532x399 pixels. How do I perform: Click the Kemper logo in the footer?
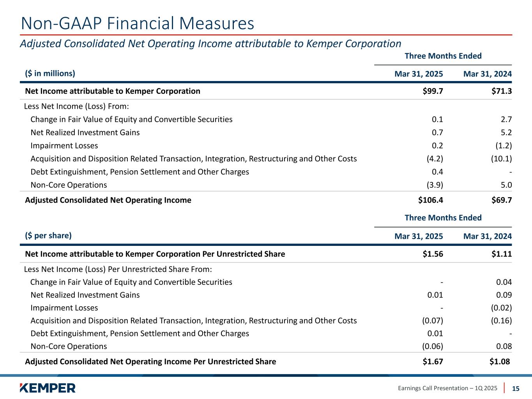[x=48, y=388]
